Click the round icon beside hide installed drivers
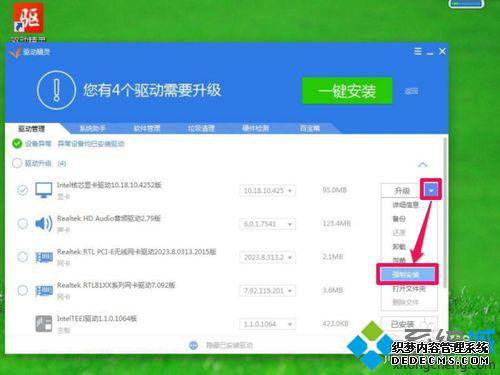500x375 pixels. click(x=193, y=345)
